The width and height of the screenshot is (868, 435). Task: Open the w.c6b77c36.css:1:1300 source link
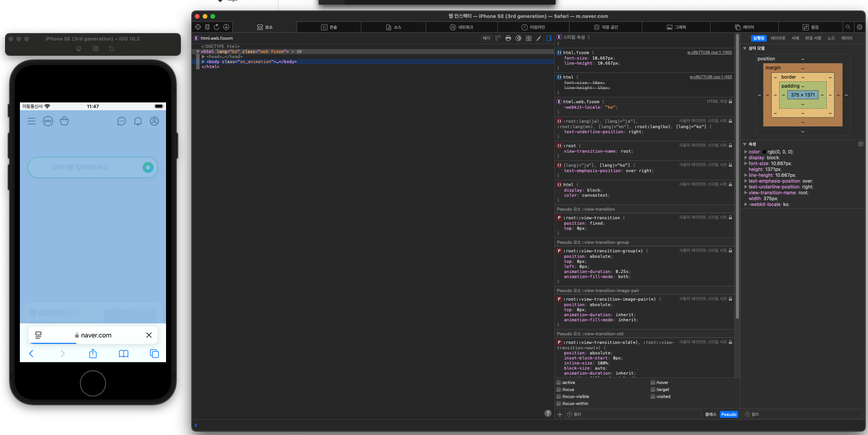click(x=709, y=52)
